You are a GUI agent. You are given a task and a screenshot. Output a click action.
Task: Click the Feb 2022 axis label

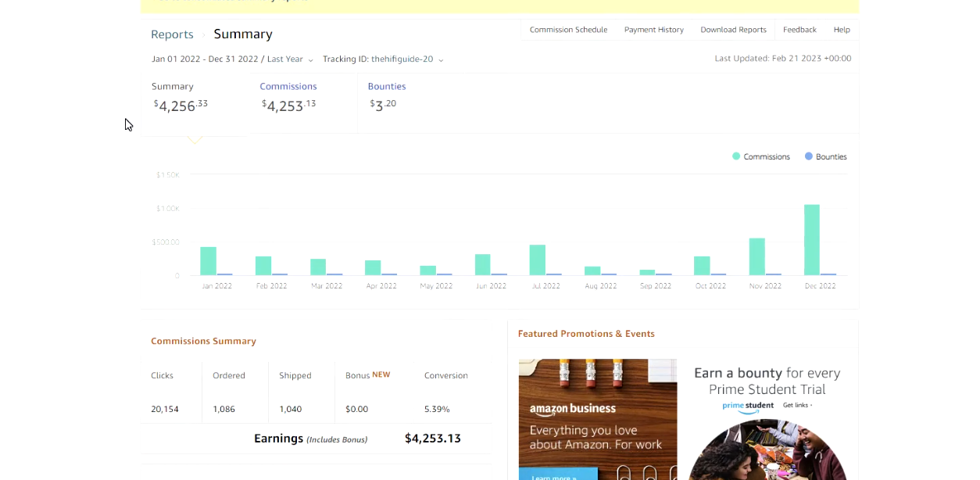271,286
